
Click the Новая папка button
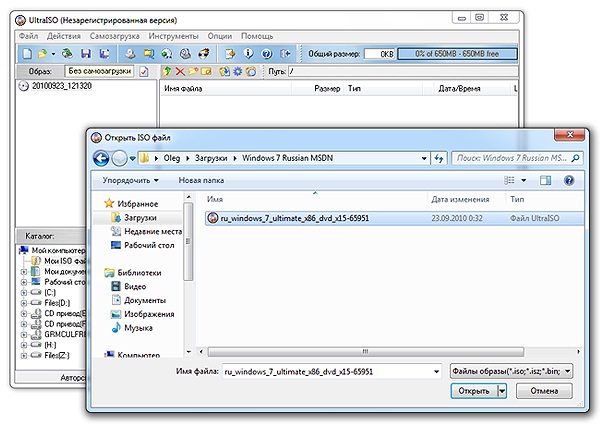(201, 180)
